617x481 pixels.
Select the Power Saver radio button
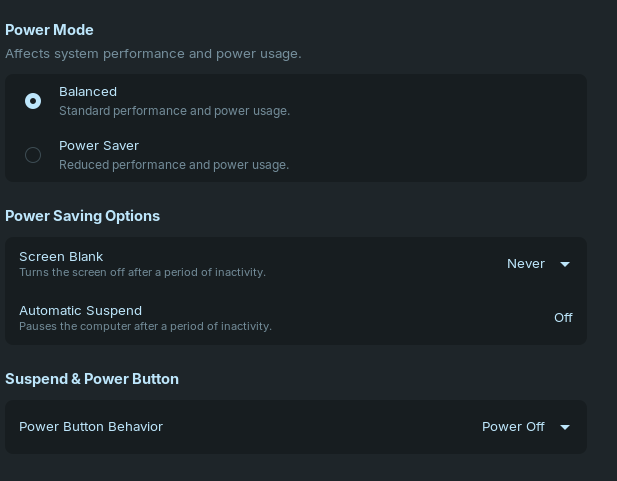point(33,155)
